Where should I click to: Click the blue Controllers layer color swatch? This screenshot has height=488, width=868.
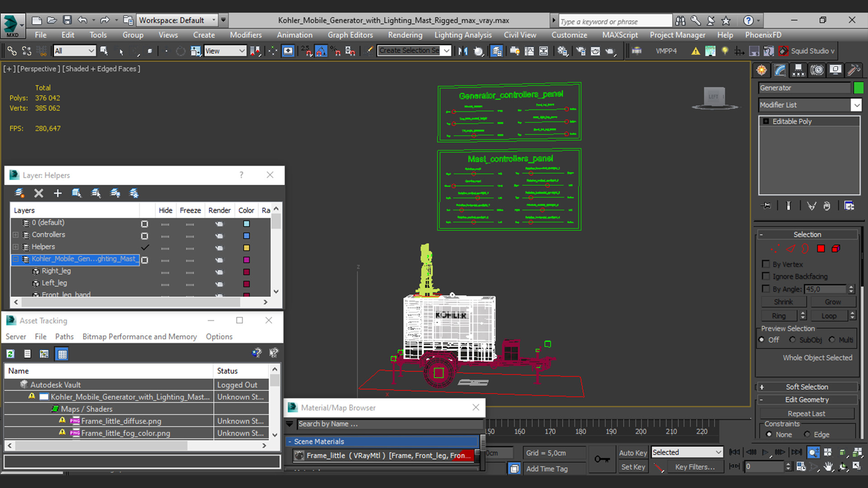pyautogui.click(x=246, y=235)
